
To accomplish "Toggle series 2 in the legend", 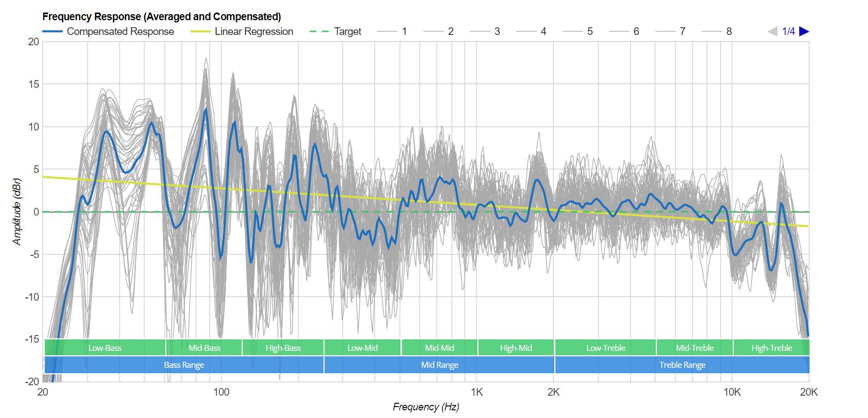I will 438,32.
